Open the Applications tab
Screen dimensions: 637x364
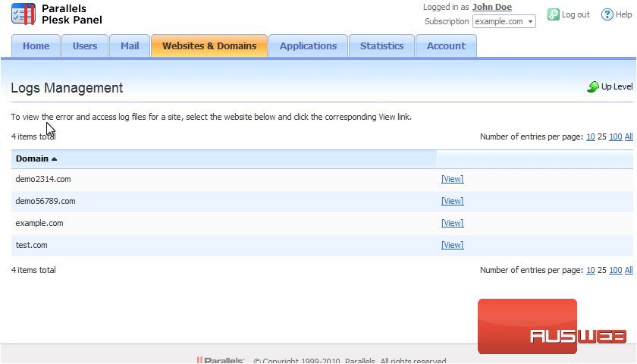[x=308, y=46]
